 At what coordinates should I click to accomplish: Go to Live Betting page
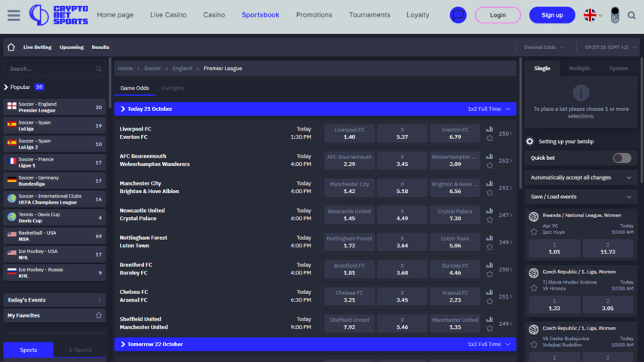coord(38,48)
